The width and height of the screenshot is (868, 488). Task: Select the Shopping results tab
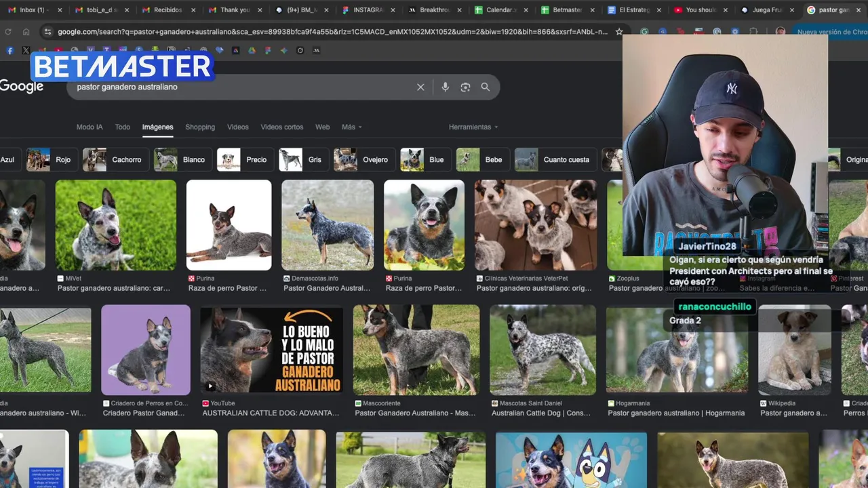click(200, 127)
